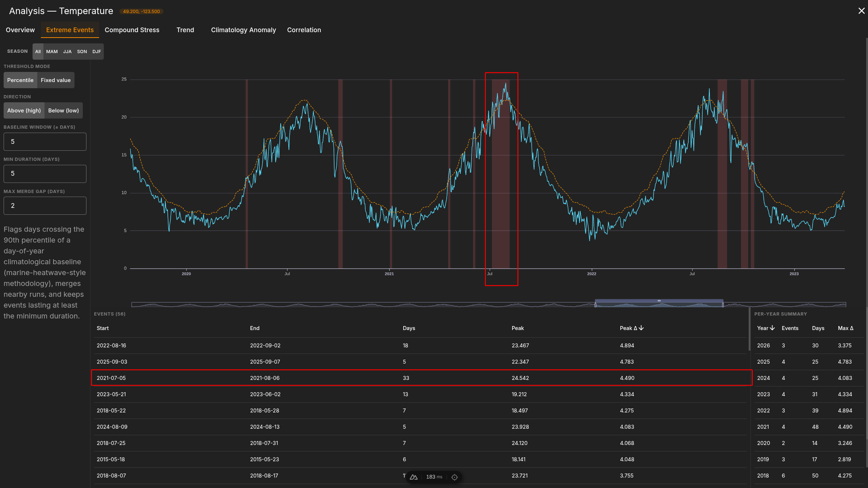Click the 2025 row in per-year summary
This screenshot has width=868, height=488.
click(x=809, y=362)
